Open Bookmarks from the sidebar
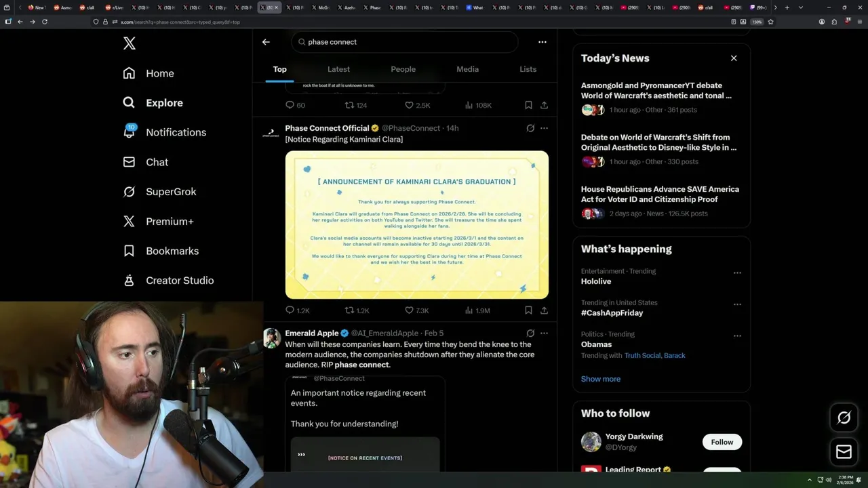This screenshot has height=488, width=868. click(161, 251)
